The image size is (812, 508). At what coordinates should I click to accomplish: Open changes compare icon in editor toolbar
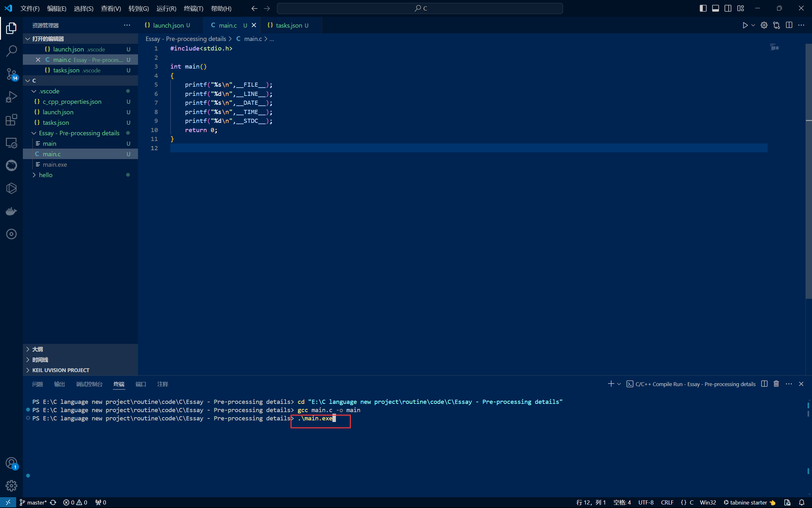point(776,25)
